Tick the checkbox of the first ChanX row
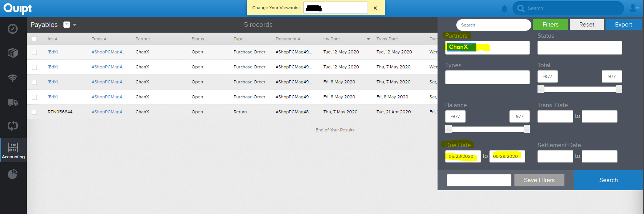 [35, 52]
